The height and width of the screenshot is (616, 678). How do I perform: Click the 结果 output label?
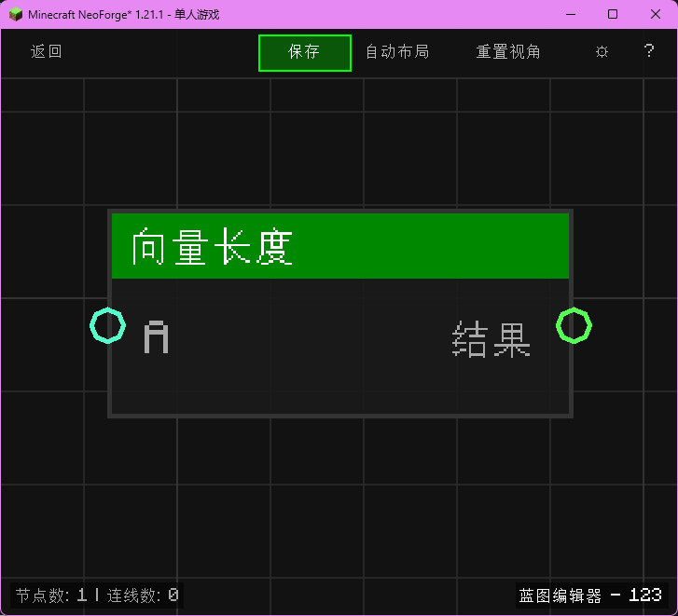click(x=491, y=339)
